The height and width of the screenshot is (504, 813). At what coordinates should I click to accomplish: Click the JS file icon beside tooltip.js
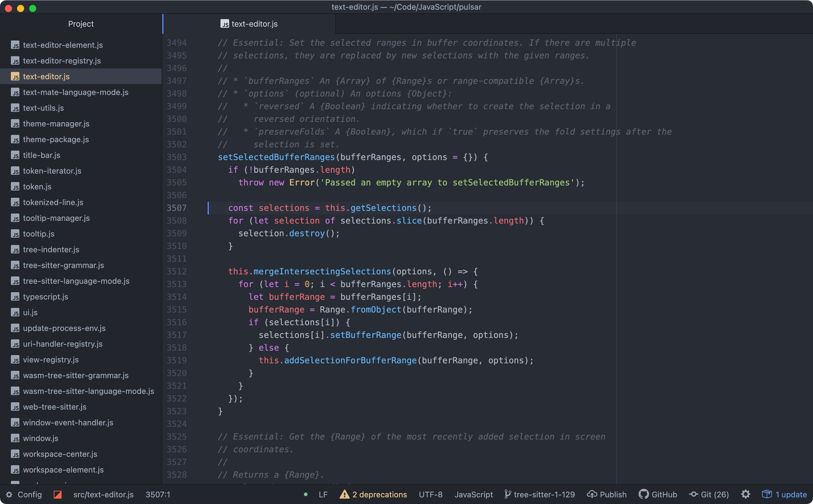click(15, 234)
